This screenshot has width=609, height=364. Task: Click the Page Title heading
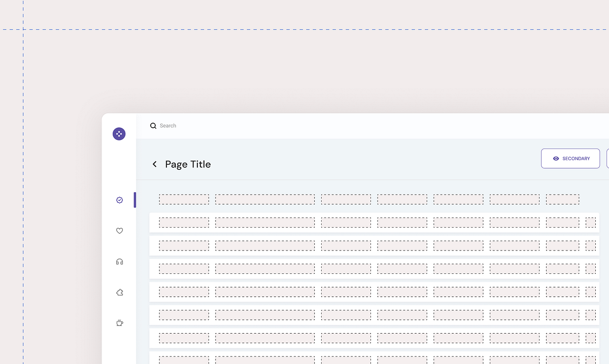pyautogui.click(x=188, y=164)
